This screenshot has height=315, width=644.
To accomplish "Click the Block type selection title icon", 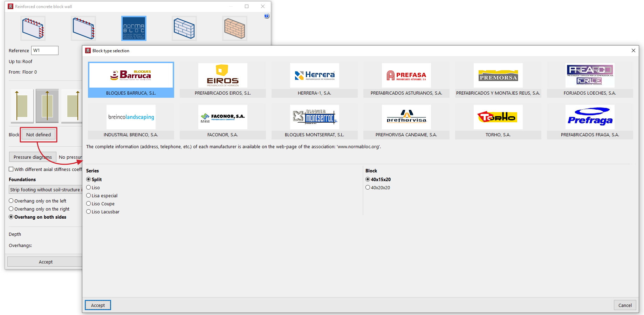I will tap(88, 50).
